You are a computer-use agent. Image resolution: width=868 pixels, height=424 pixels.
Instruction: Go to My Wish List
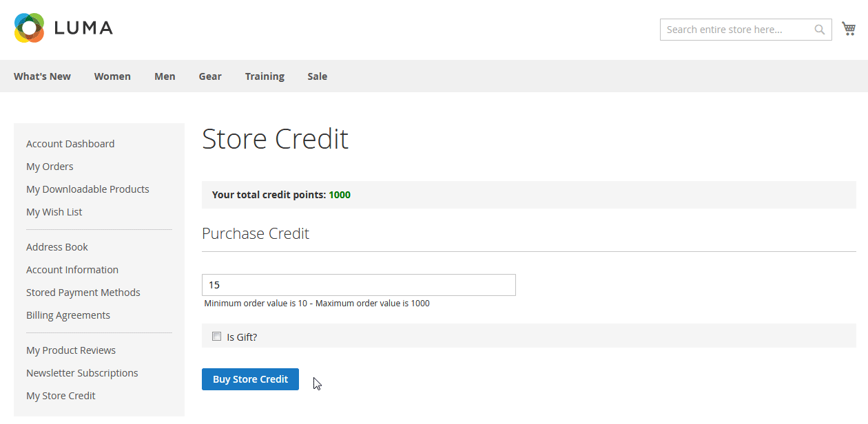54,212
